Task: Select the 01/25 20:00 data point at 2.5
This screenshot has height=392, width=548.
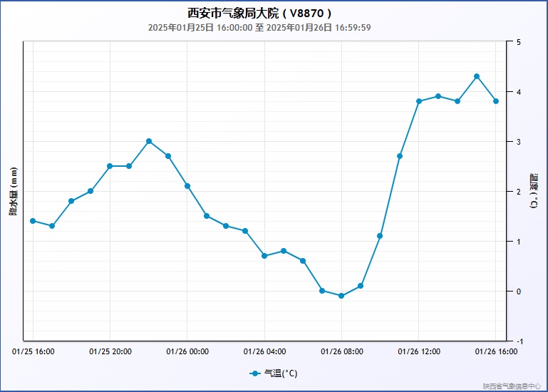Action: (110, 166)
